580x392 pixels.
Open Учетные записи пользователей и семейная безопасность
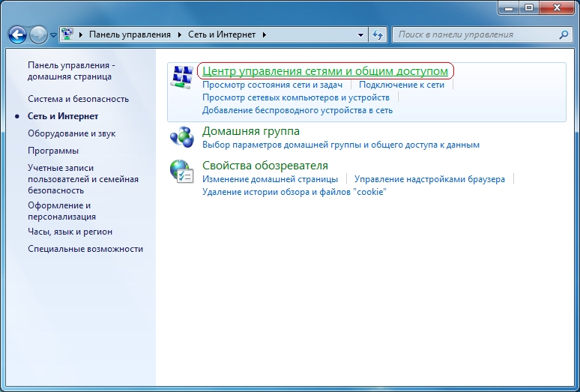pyautogui.click(x=83, y=179)
